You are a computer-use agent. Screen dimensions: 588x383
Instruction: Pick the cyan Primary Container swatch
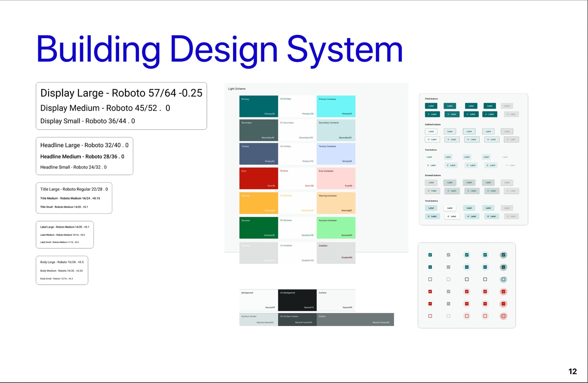tap(336, 106)
